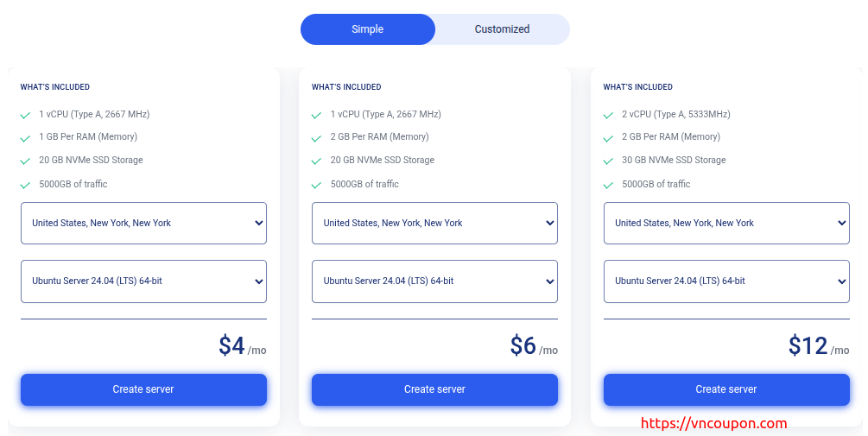Switch to the Simple plan tab

[x=367, y=29]
